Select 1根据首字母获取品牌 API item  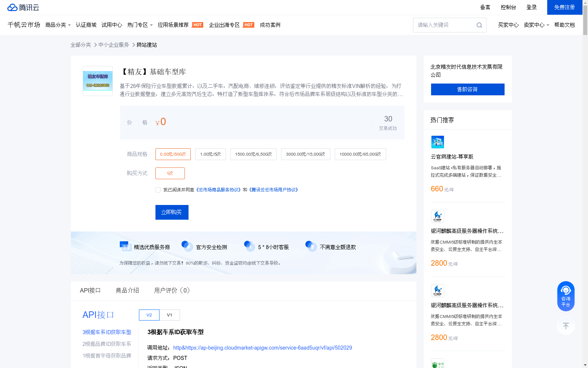[x=107, y=356]
